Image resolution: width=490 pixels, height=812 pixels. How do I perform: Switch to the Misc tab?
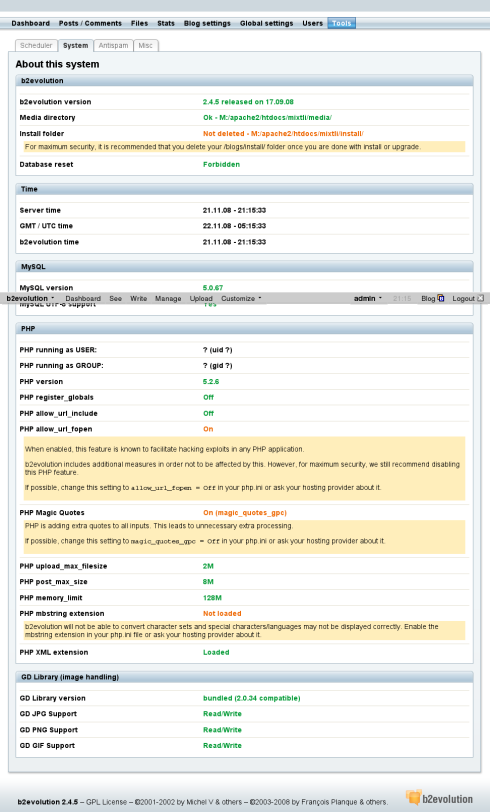[x=146, y=46]
